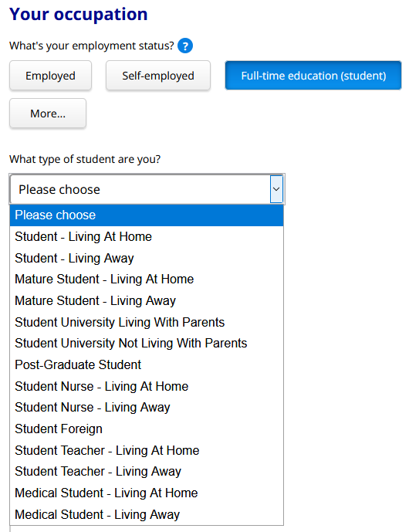Choose Student Teacher - Living Away
The height and width of the screenshot is (532, 409).
(x=147, y=472)
